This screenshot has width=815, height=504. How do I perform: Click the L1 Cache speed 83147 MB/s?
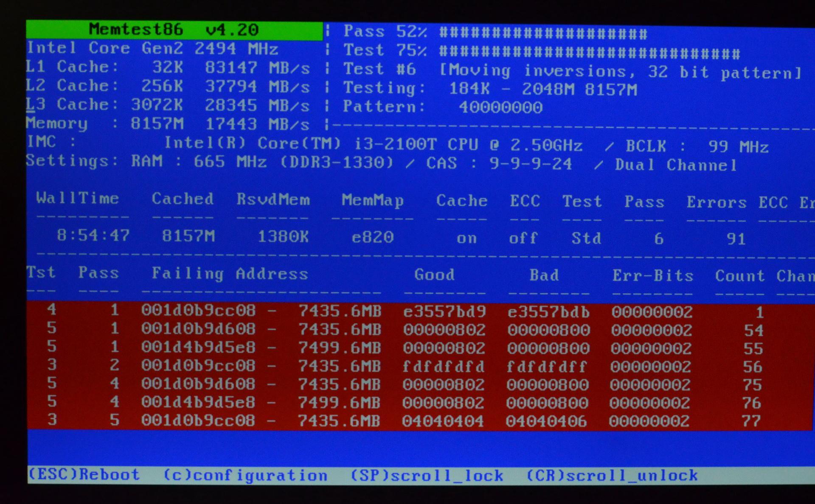tap(257, 68)
